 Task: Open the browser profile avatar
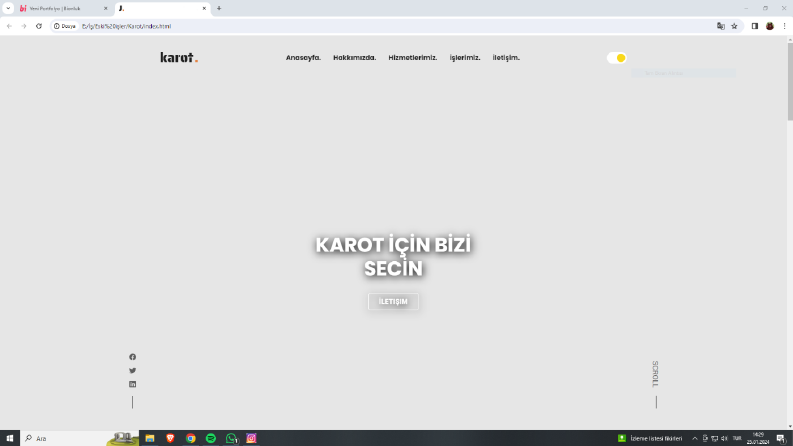point(770,26)
